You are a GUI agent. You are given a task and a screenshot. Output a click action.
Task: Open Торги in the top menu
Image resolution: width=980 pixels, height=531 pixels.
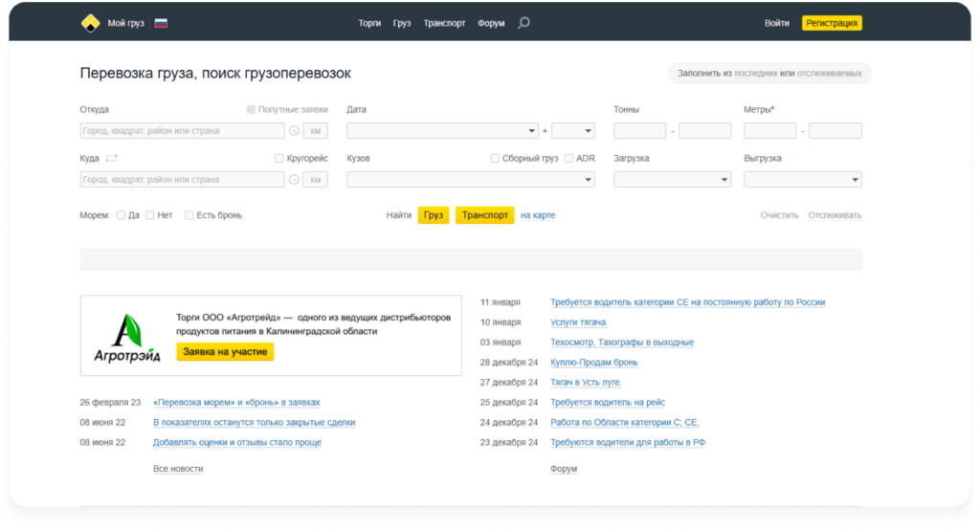coord(369,23)
